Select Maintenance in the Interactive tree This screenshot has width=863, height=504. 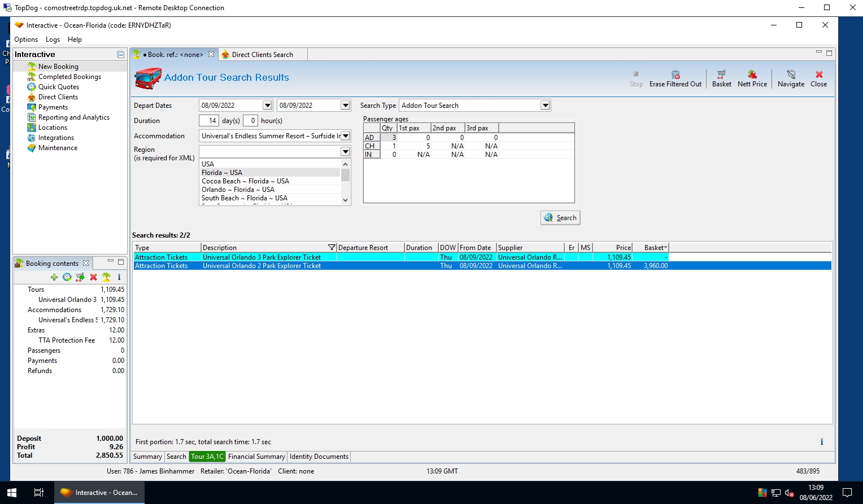click(x=58, y=148)
